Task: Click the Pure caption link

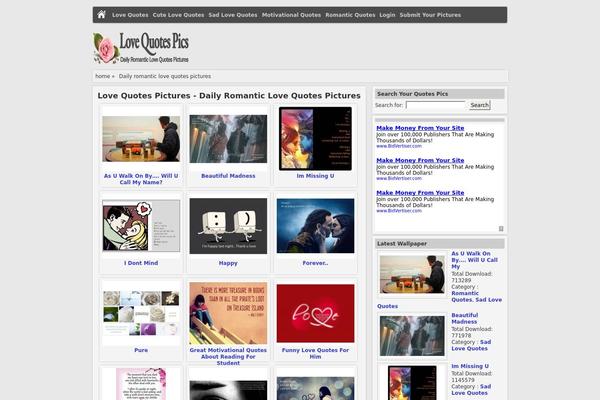Action: click(x=141, y=350)
